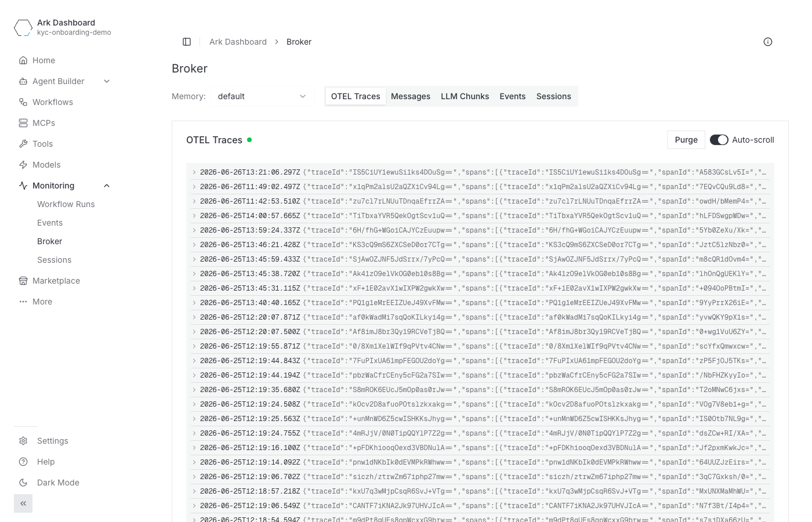Expand the Agent Builder submenu chevron

107,81
